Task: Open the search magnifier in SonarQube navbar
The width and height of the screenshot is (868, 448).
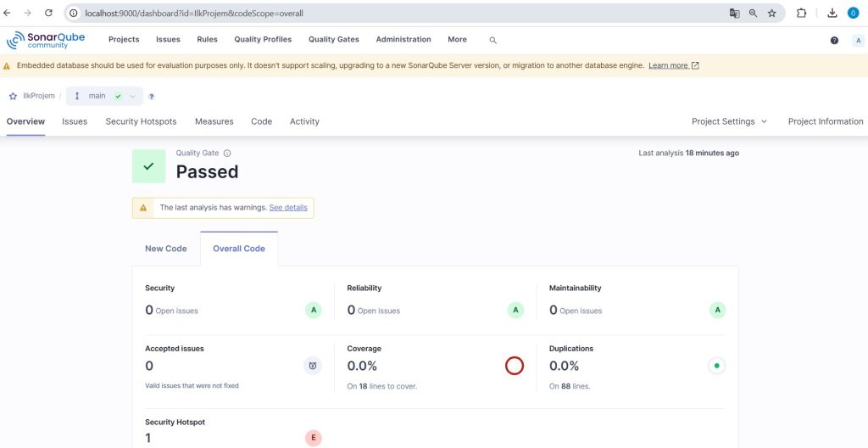Action: tap(492, 41)
